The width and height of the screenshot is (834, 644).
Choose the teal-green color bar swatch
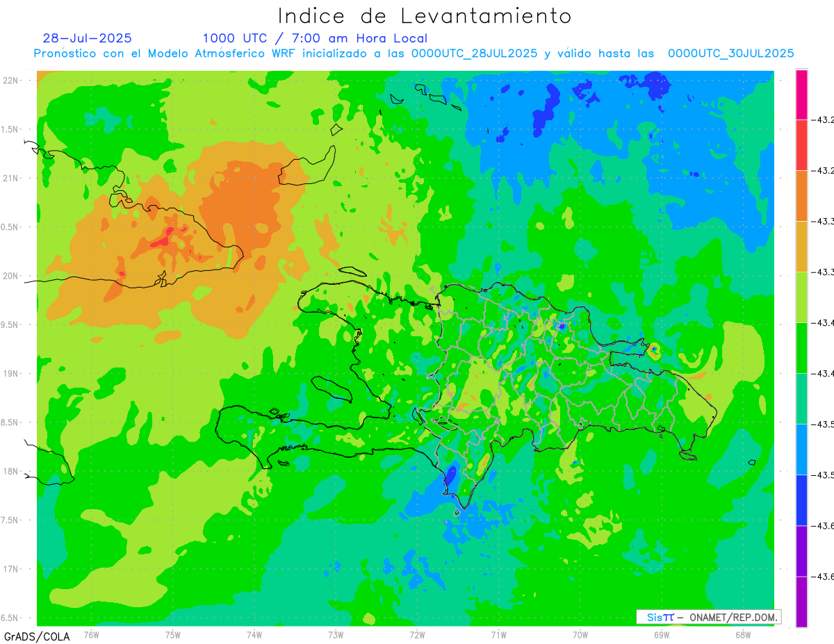801,399
